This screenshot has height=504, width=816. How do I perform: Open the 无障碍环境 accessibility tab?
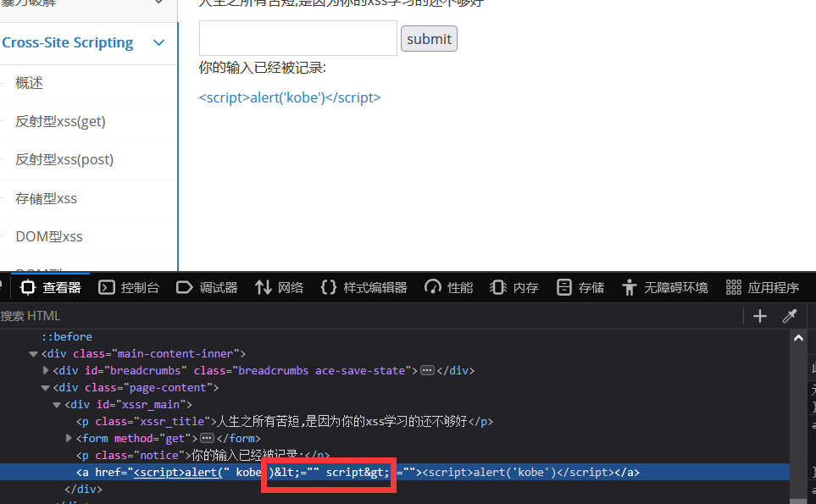(665, 288)
